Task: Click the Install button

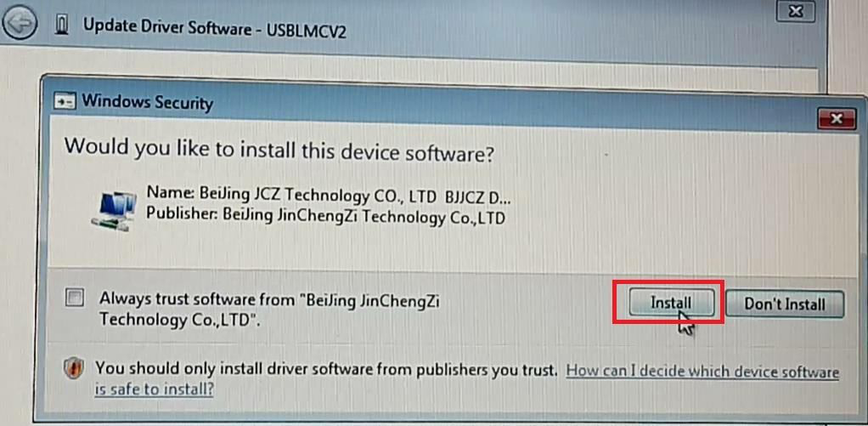Action: (x=671, y=303)
